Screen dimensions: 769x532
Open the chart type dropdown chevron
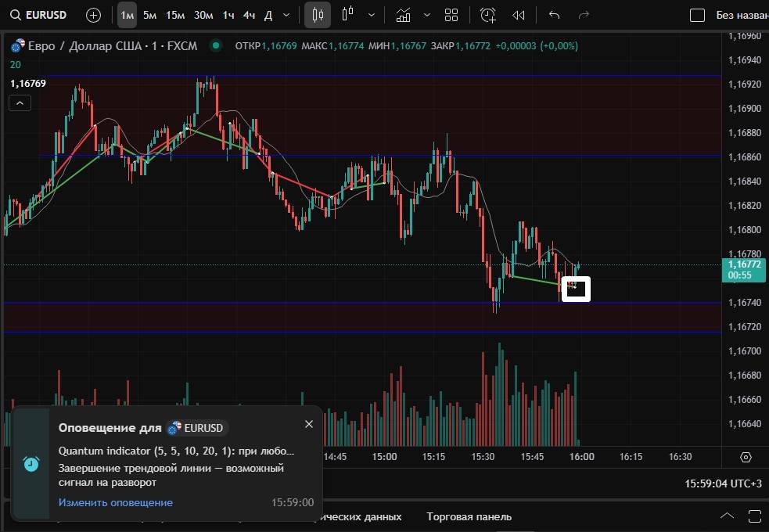[371, 15]
